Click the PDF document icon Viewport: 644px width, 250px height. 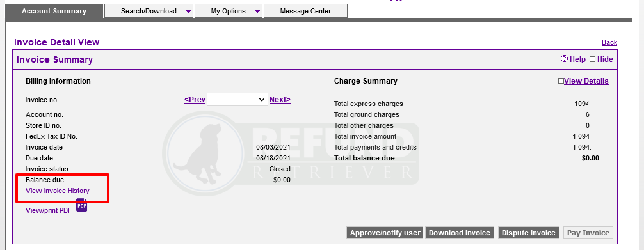[82, 205]
